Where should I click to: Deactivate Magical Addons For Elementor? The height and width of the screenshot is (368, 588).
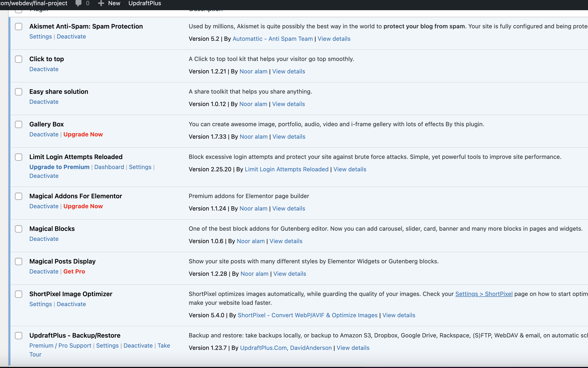[x=44, y=206]
